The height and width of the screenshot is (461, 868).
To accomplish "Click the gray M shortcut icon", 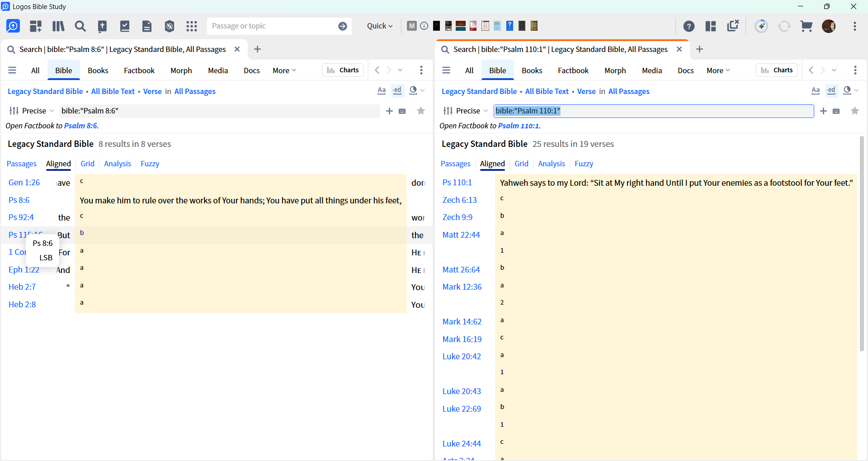I will tap(411, 26).
